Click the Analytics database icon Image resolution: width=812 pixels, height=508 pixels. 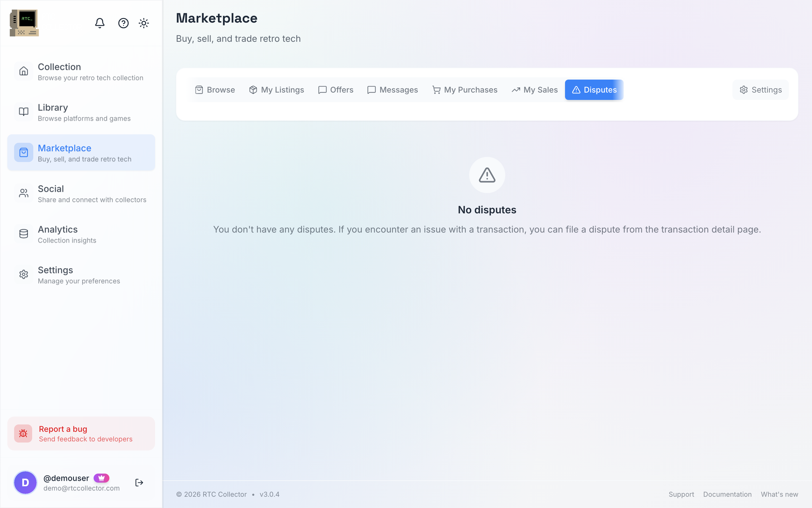[x=23, y=234]
